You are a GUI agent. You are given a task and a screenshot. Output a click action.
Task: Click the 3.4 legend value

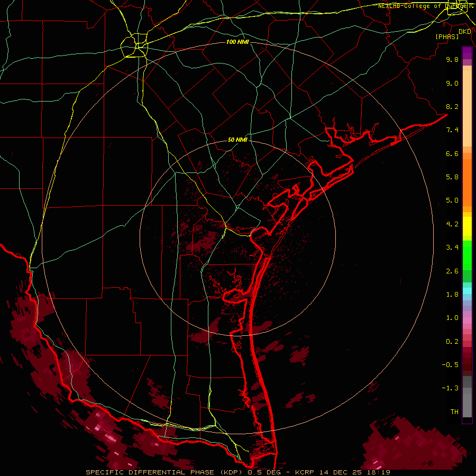click(x=452, y=248)
